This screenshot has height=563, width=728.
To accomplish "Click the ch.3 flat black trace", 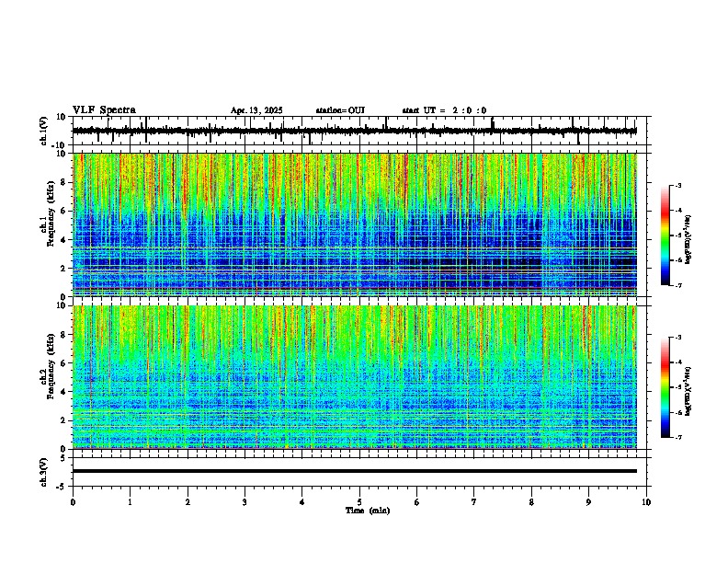I will pyautogui.click(x=355, y=471).
